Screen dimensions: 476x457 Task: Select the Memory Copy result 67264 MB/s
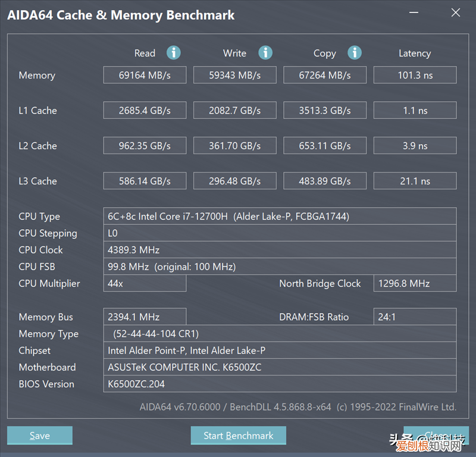[x=325, y=75]
